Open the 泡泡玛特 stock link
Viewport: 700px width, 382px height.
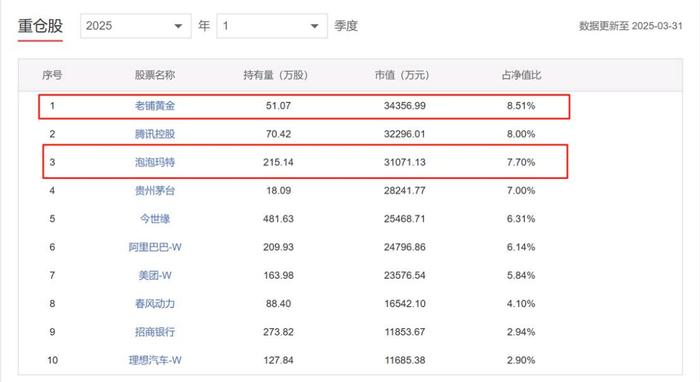[x=155, y=162]
